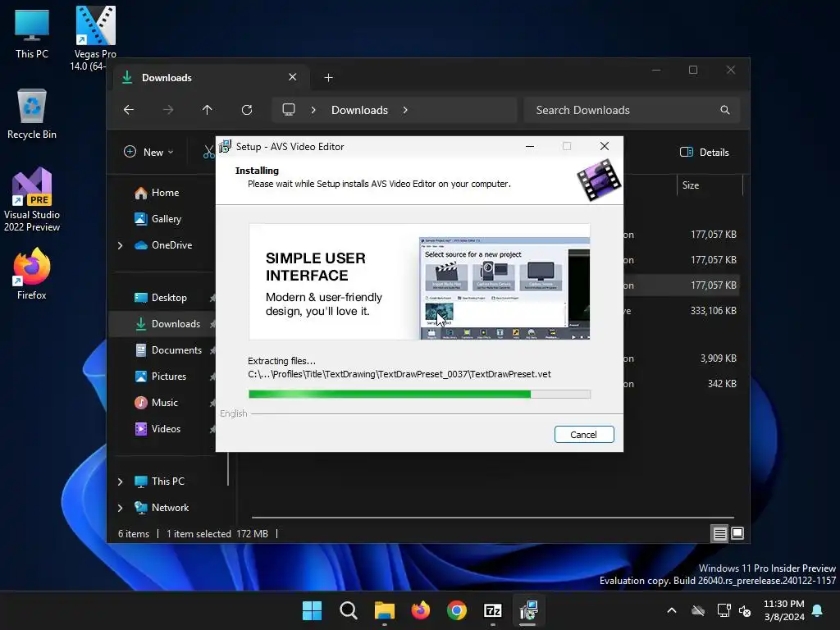Open This PC desktop icon

tap(32, 33)
